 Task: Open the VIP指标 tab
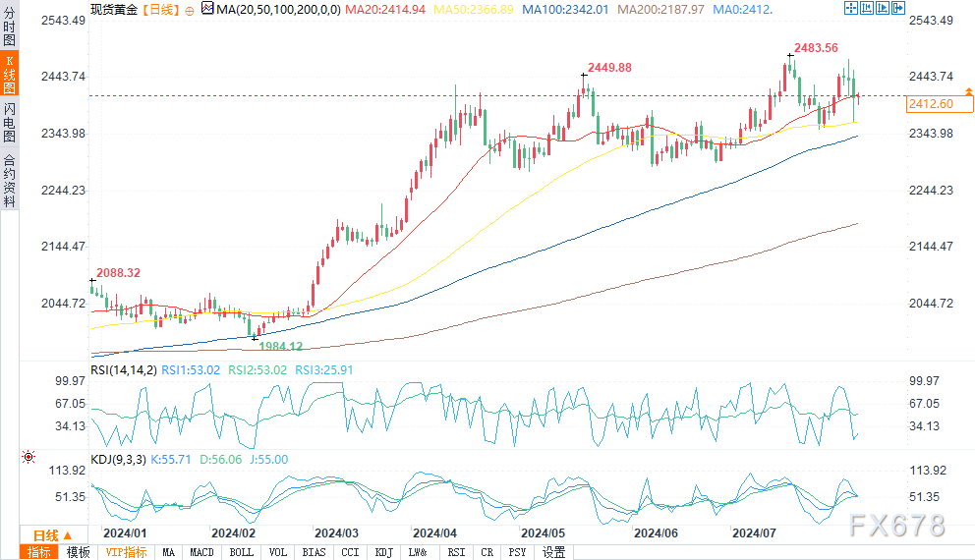pyautogui.click(x=127, y=552)
